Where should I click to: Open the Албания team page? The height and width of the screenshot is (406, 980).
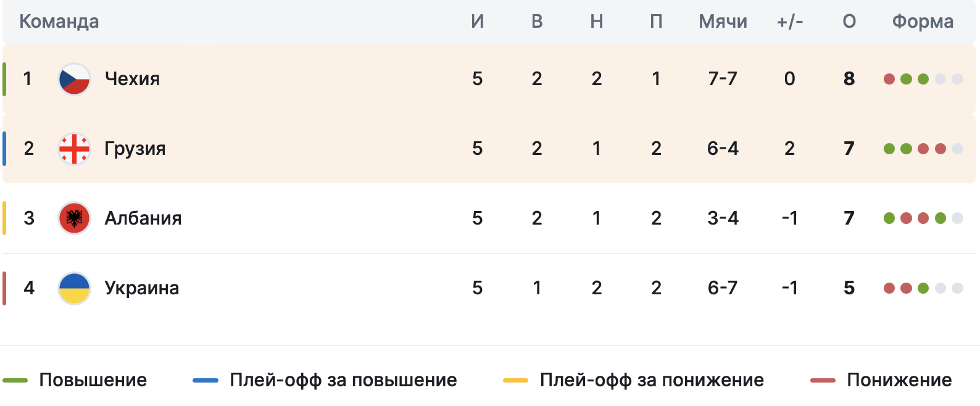point(143,218)
